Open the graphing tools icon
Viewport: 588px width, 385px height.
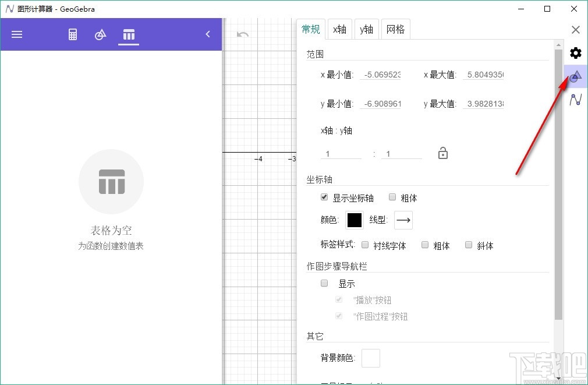[x=100, y=34]
